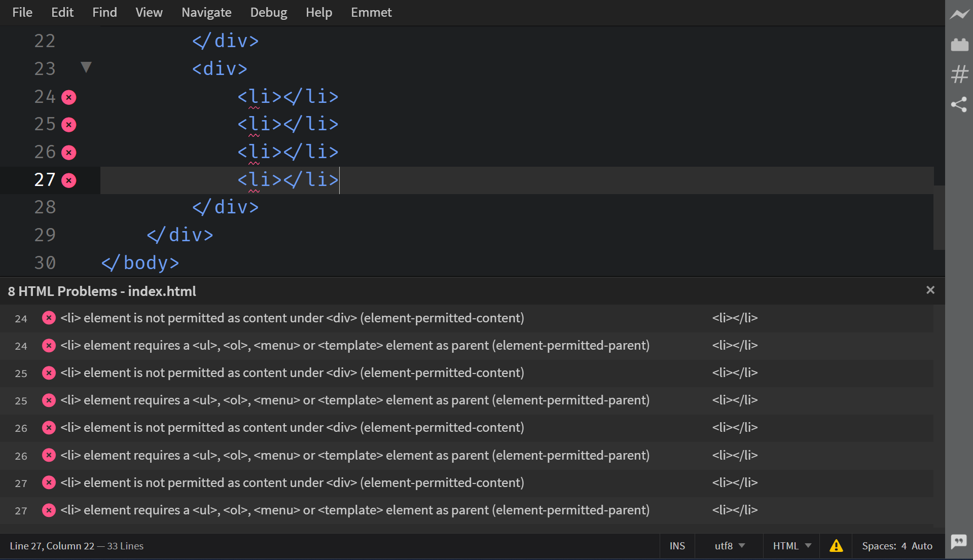Click the red error icon of first problem row

pyautogui.click(x=49, y=318)
